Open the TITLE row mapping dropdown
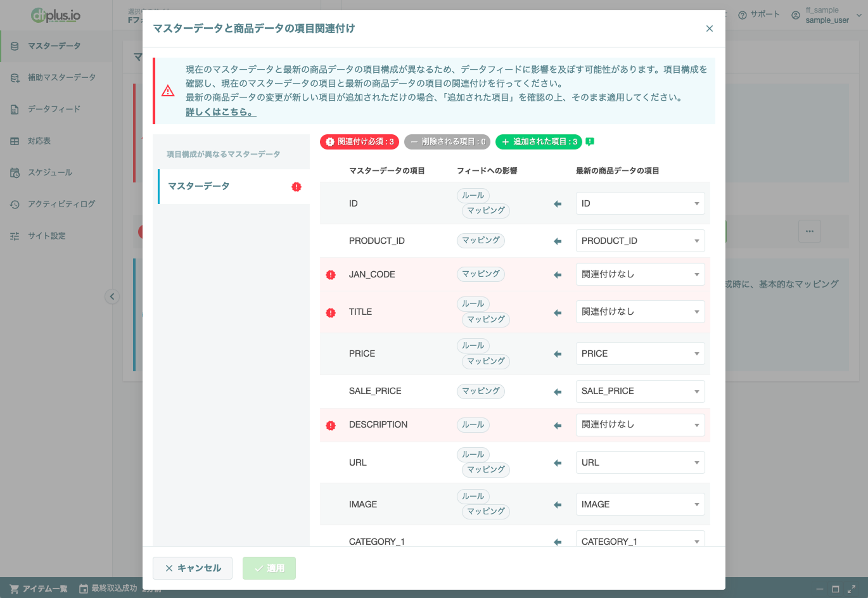868x598 pixels. (x=640, y=312)
